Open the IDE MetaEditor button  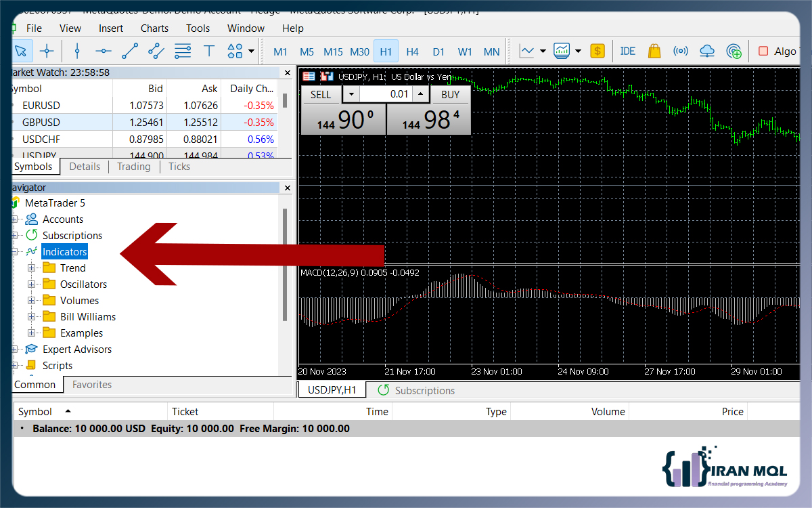tap(628, 51)
